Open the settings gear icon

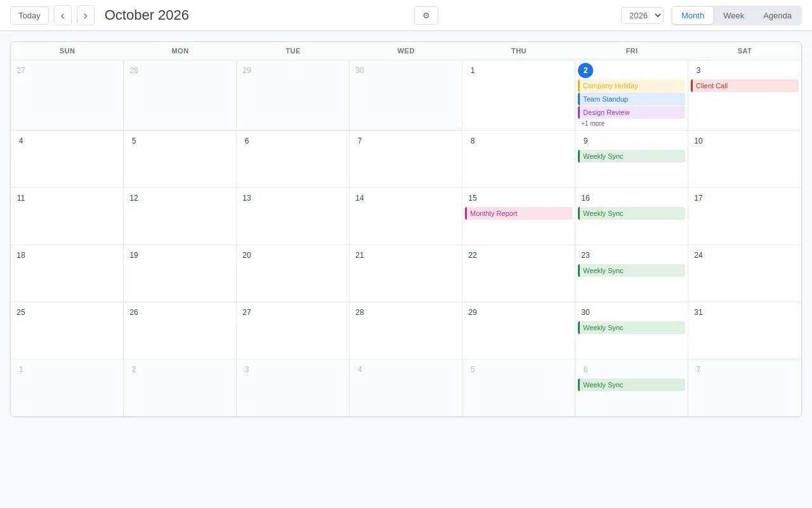pyautogui.click(x=426, y=15)
